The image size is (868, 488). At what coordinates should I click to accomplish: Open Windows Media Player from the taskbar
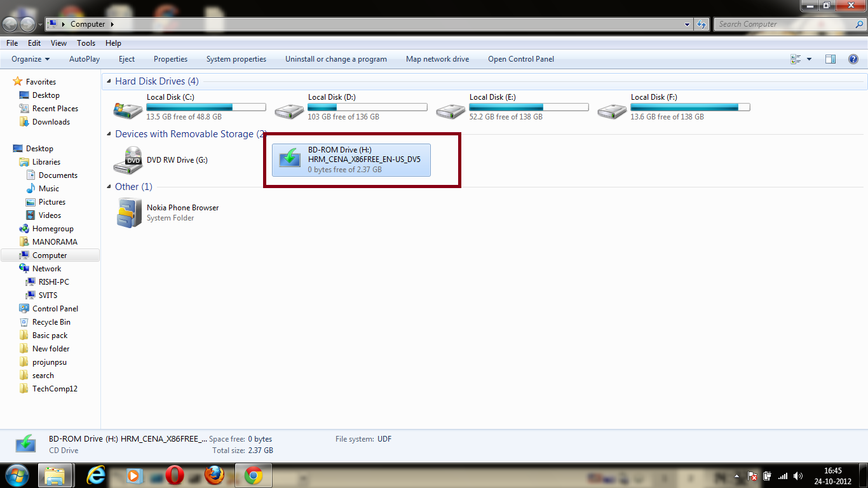(x=135, y=475)
